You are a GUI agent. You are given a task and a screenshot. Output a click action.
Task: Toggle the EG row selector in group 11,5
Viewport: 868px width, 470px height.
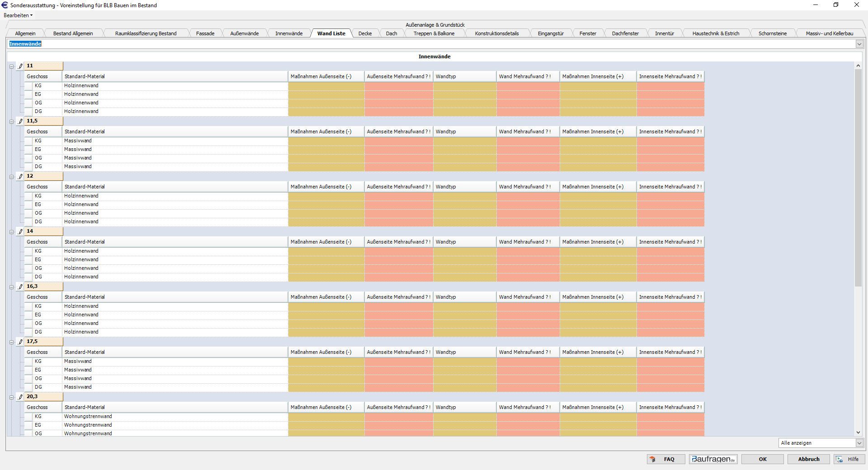[28, 150]
